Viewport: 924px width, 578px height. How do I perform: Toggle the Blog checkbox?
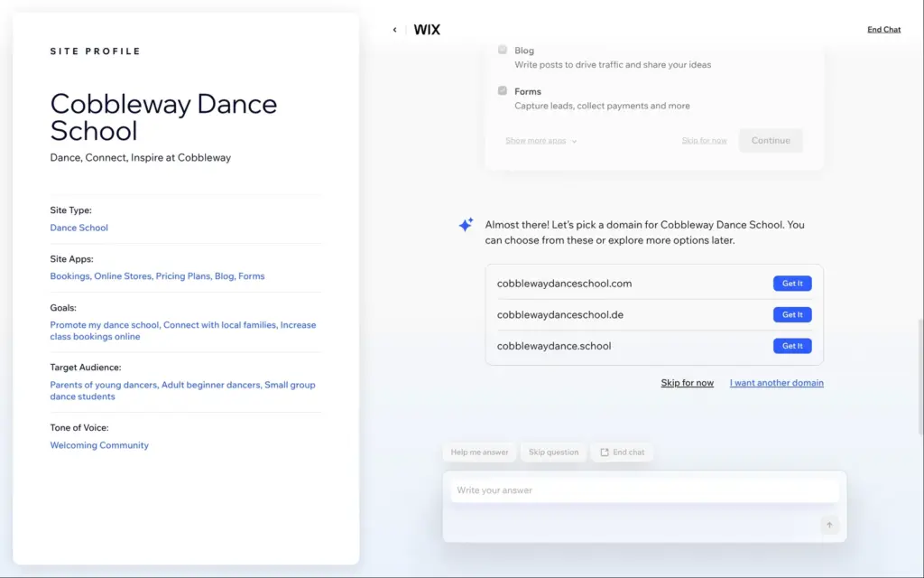502,50
